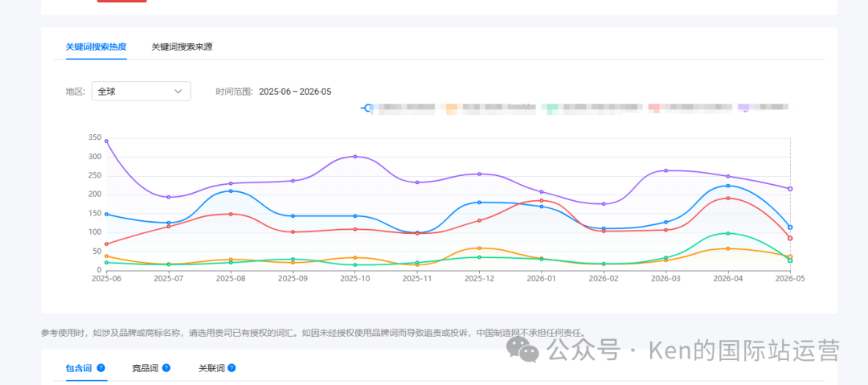868x385 pixels.
Task: Click the red line point at 2026-04
Action: pos(728,198)
